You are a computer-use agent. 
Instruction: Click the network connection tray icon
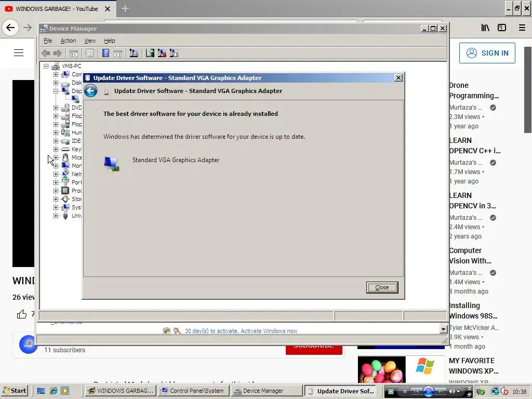[495, 392]
